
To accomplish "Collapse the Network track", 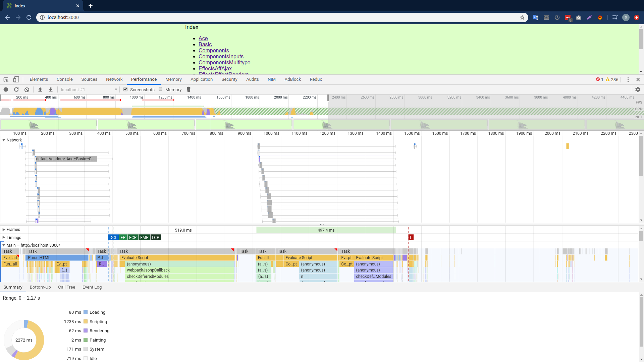I will click(x=4, y=140).
